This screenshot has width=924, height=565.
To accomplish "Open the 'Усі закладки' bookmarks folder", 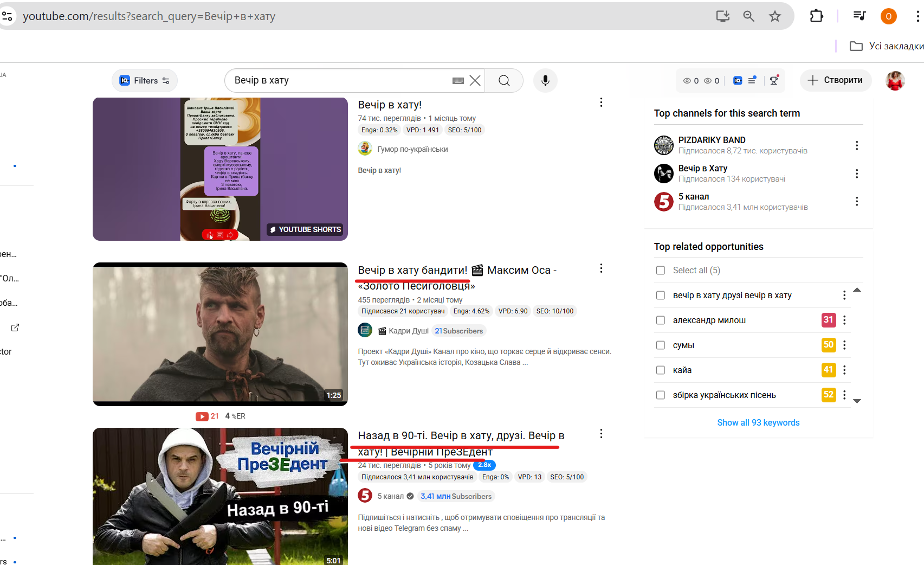I will click(887, 46).
